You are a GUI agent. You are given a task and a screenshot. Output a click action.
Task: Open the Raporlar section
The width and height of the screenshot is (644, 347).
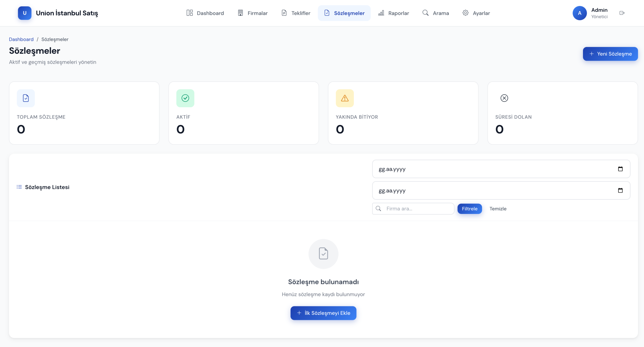[393, 13]
